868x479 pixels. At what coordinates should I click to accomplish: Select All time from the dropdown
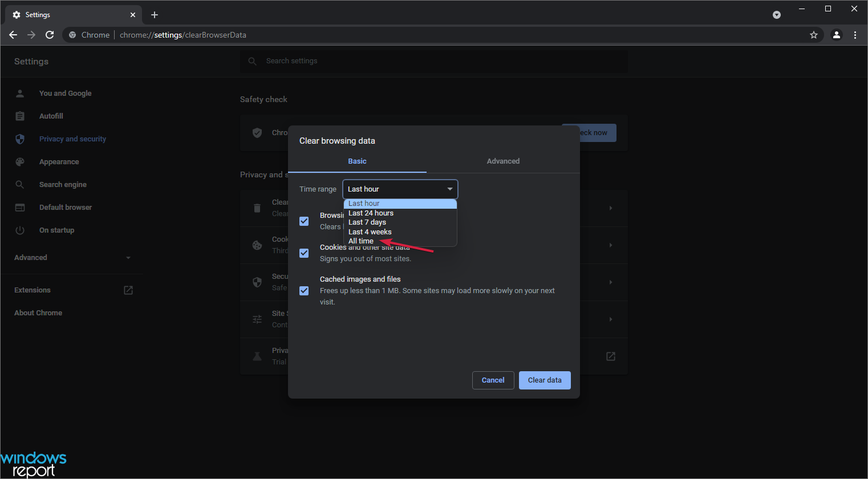(x=400, y=241)
